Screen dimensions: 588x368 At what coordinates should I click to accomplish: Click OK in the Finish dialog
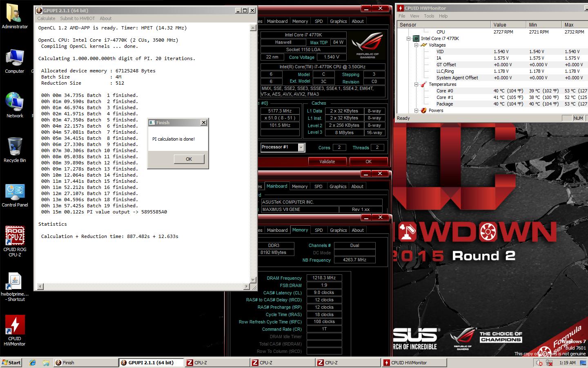(189, 159)
